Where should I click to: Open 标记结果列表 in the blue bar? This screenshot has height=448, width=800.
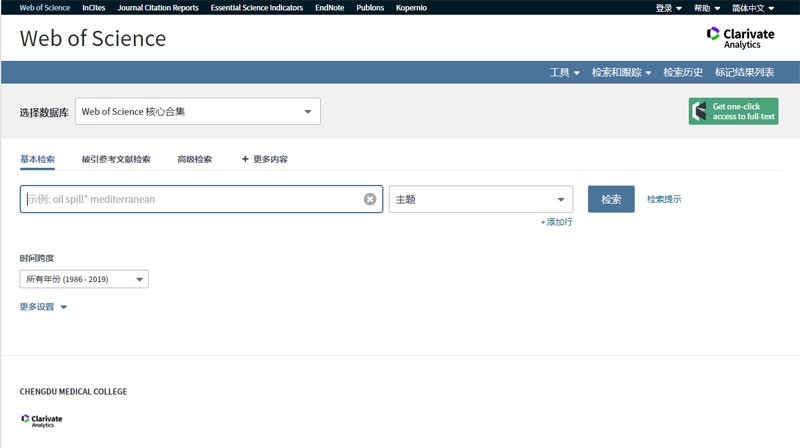click(744, 72)
